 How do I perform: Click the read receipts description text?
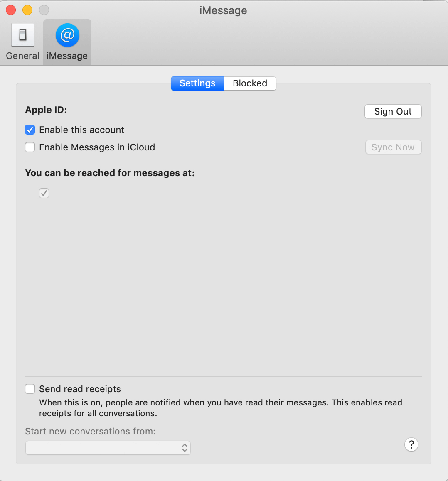tap(220, 408)
